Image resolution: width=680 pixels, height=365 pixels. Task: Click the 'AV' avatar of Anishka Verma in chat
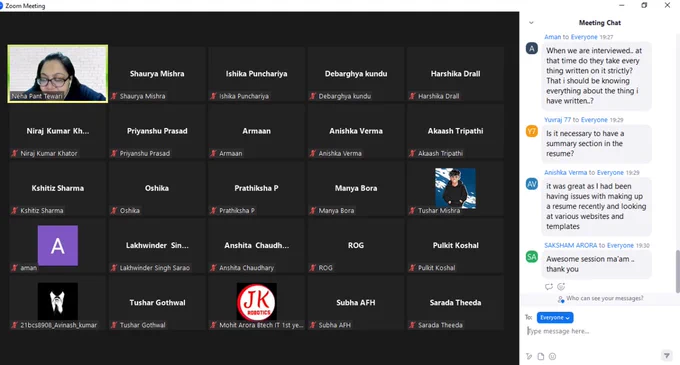pyautogui.click(x=532, y=184)
